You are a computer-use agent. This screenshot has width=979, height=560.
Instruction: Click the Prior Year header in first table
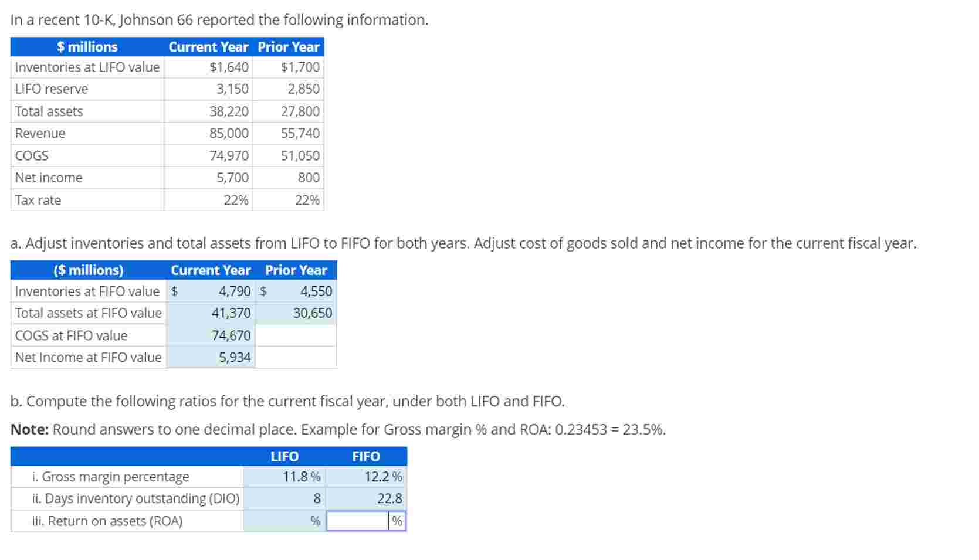(287, 47)
